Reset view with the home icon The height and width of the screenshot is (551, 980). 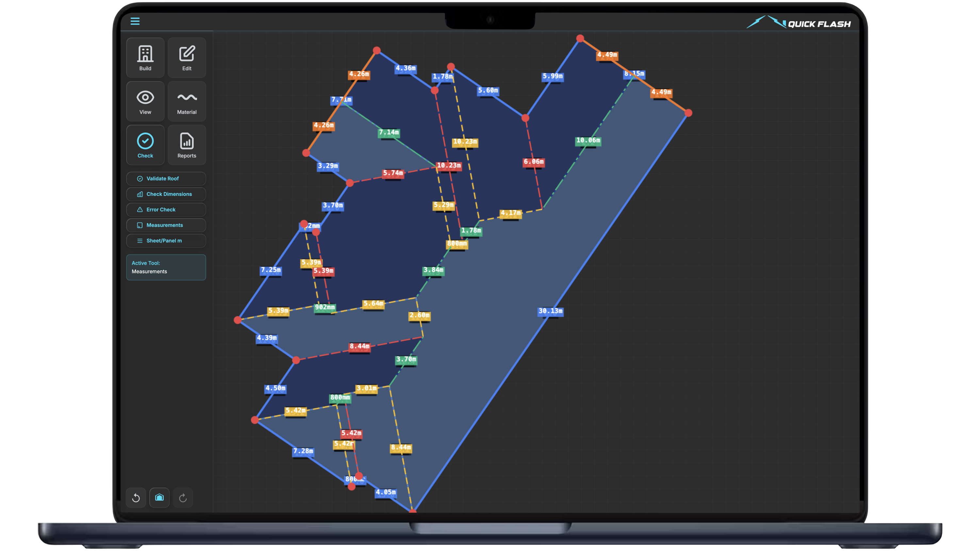[x=159, y=497]
